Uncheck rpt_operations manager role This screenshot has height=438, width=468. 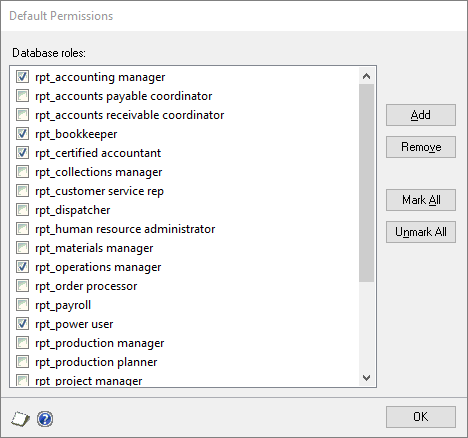click(x=22, y=267)
